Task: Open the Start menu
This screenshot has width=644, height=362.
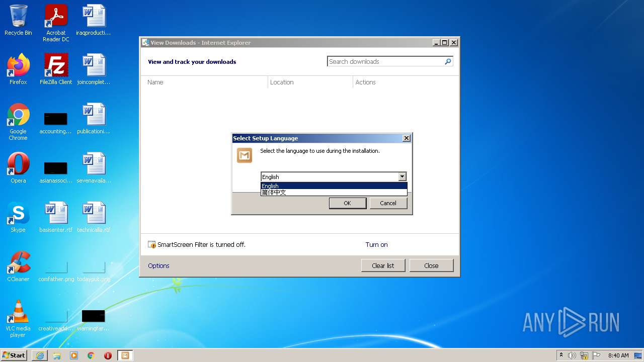Action: pyautogui.click(x=14, y=355)
